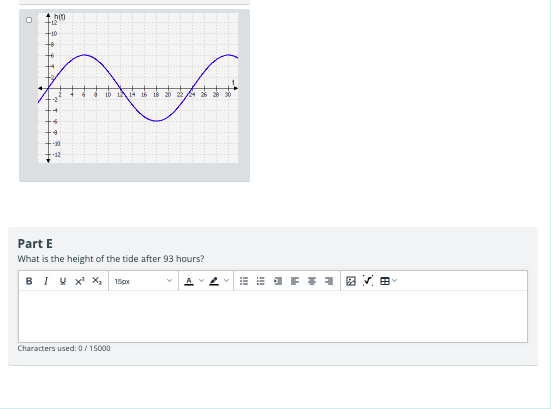
Task: Select the sine graph answer option
Action: 29,20
